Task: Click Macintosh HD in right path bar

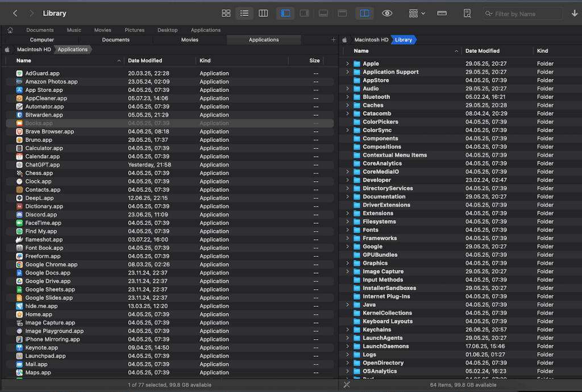Action: 371,40
